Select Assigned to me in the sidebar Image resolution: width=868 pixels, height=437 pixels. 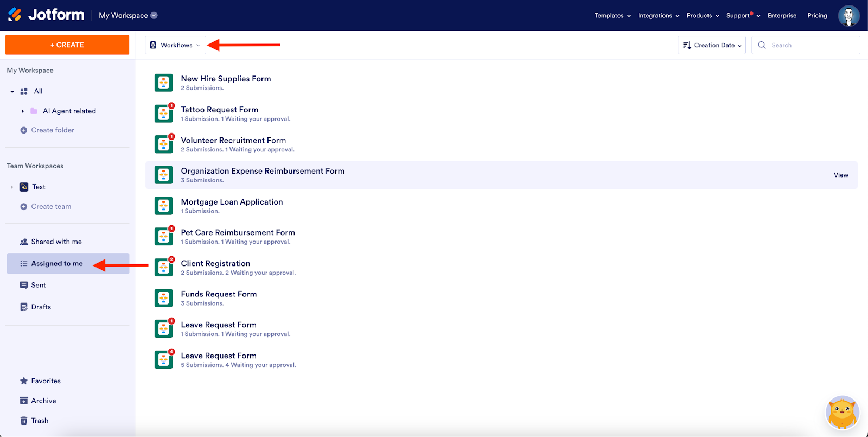[68, 263]
